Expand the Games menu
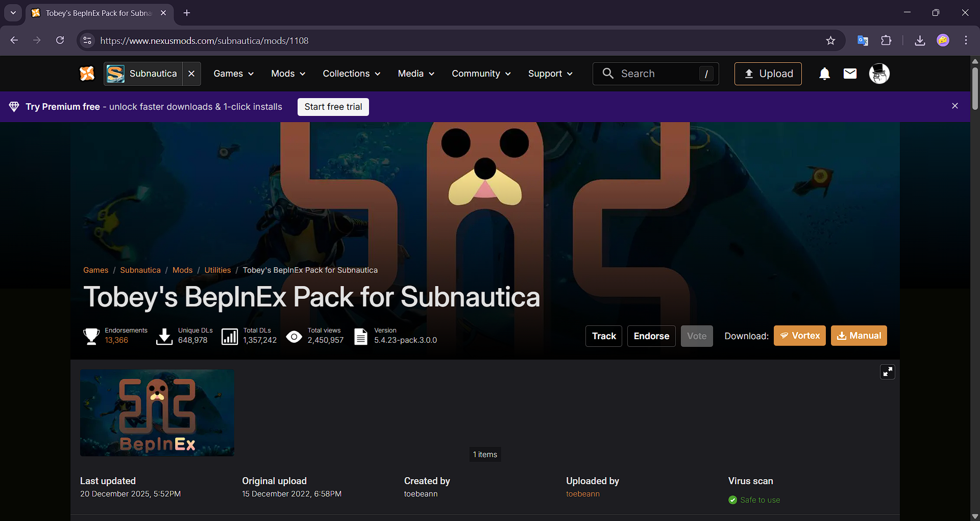Screen dimensions: 980x521 pyautogui.click(x=234, y=74)
